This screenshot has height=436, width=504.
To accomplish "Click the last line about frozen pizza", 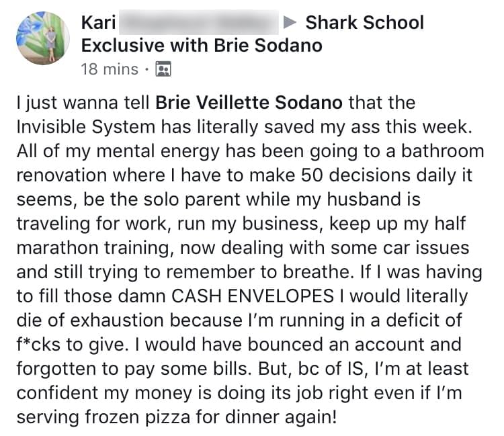I will (177, 417).
